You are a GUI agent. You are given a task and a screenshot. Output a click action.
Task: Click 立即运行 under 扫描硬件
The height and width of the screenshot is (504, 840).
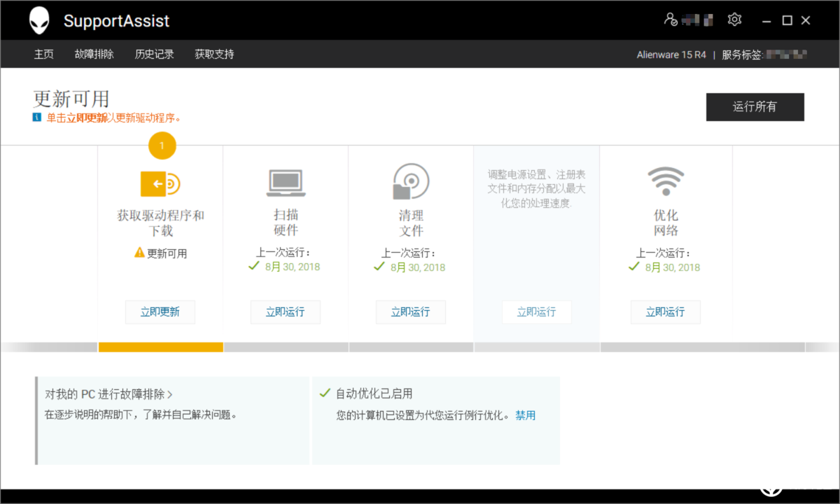click(x=286, y=312)
